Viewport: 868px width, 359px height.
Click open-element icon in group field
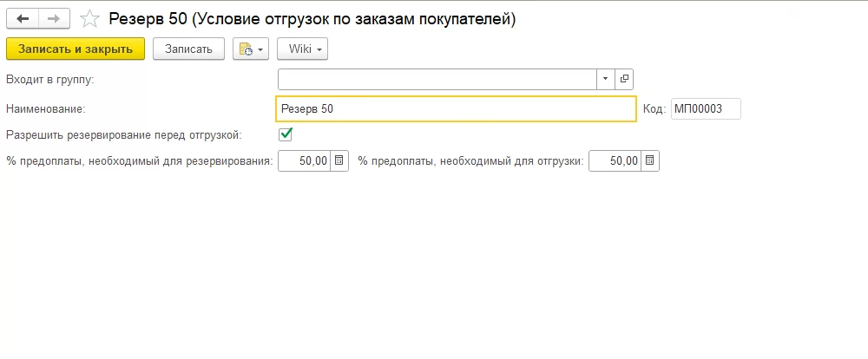point(624,79)
